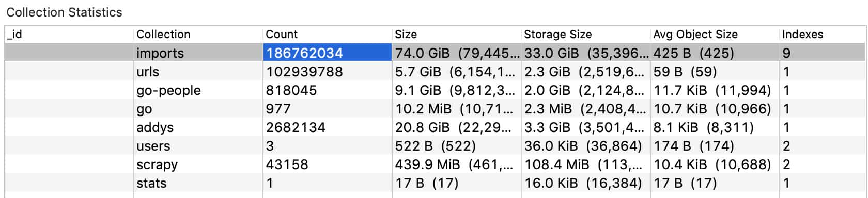Screen dimensions: 868x198
Task: Click the Size column header
Action: tap(457, 35)
